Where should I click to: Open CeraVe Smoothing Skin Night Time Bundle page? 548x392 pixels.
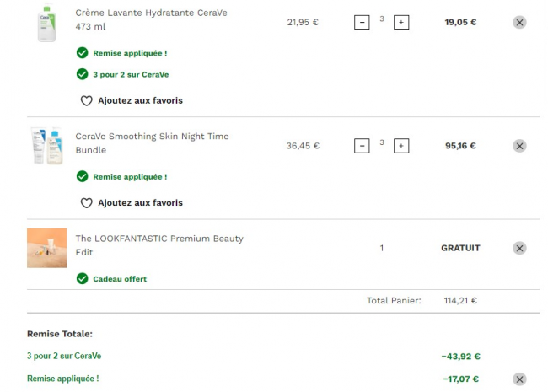(152, 143)
